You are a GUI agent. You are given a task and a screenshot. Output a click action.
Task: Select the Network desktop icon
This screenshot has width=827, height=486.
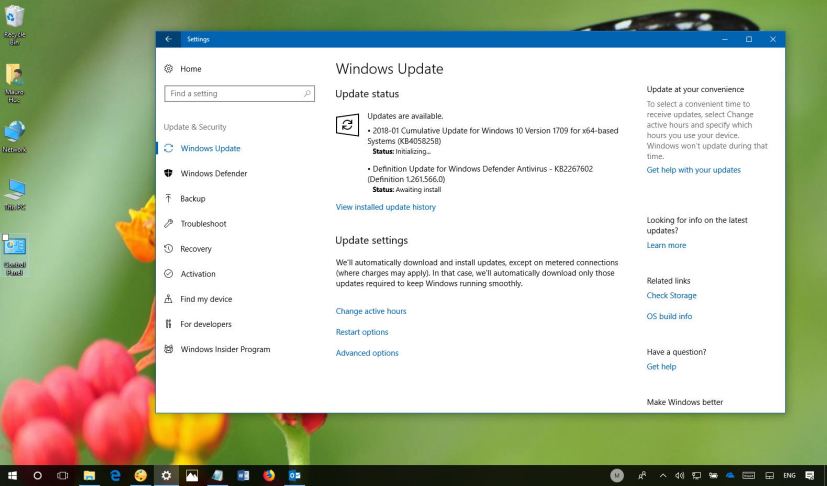(x=14, y=137)
